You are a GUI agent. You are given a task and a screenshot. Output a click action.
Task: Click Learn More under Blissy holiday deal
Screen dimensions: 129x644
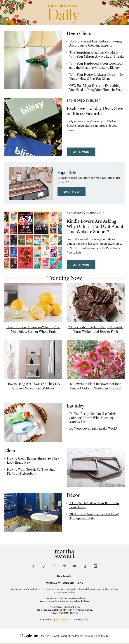click(x=81, y=152)
